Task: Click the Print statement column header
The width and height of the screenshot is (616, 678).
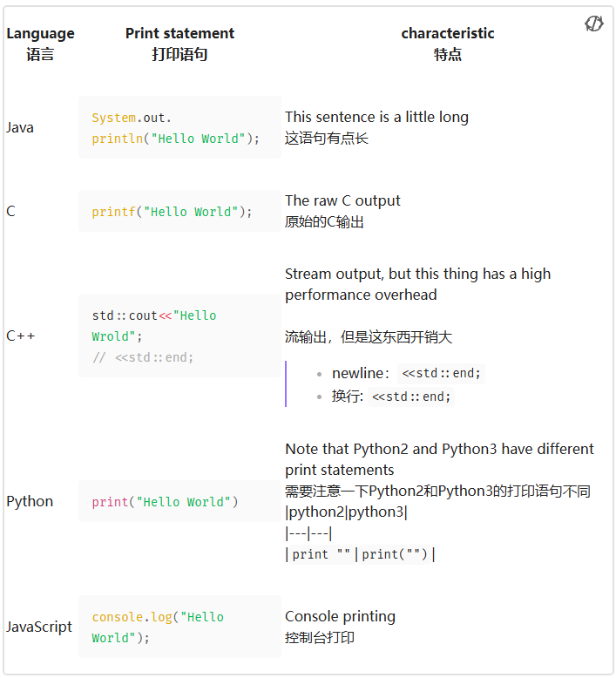Action: pyautogui.click(x=179, y=44)
